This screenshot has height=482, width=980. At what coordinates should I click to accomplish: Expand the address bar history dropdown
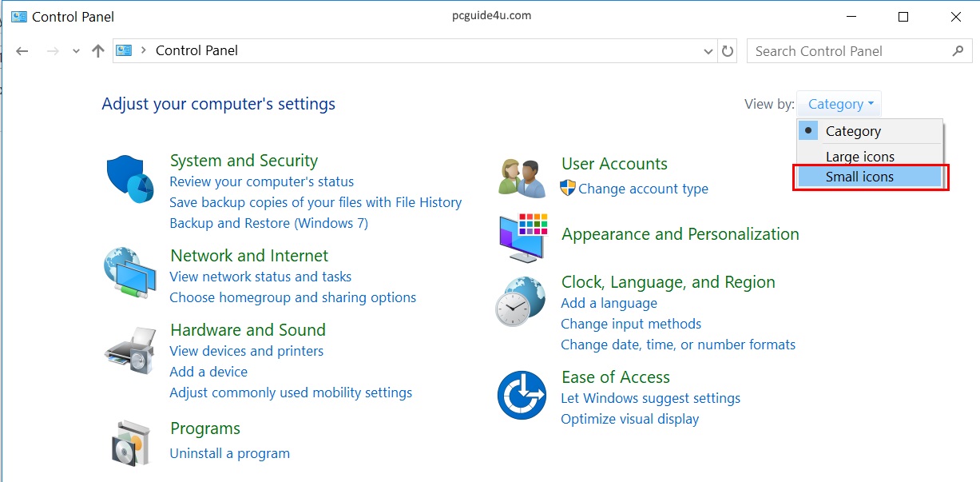708,51
